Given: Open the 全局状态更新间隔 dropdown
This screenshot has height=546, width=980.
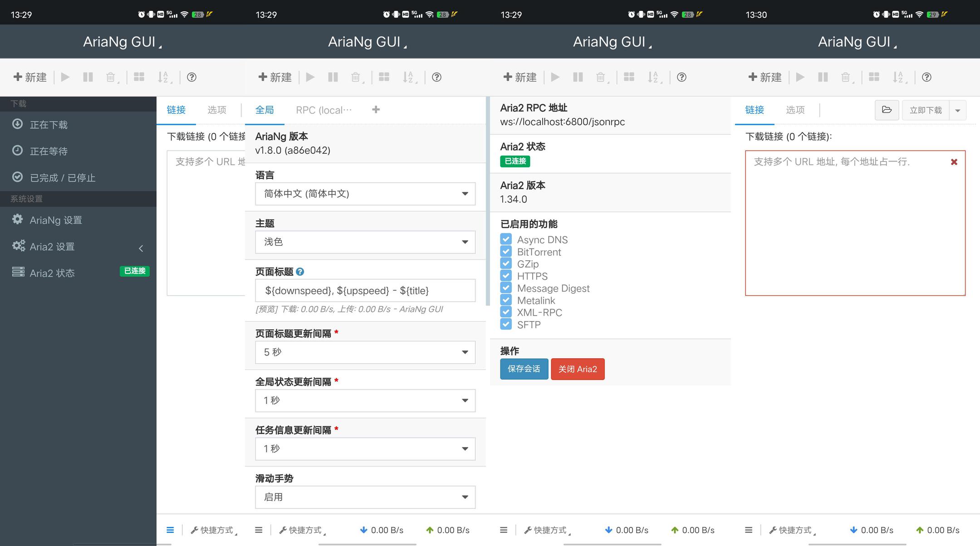Looking at the screenshot, I should pyautogui.click(x=365, y=400).
